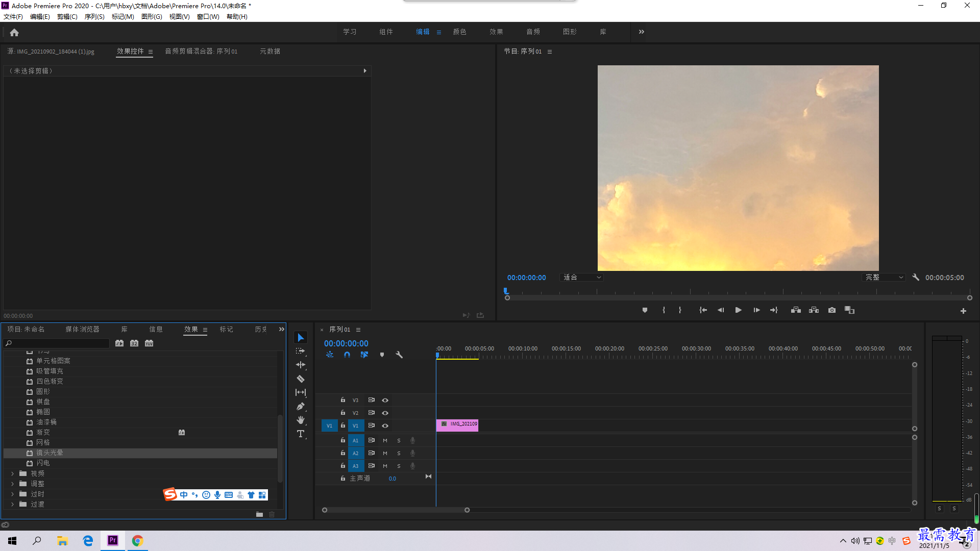Open program monitor panel menu

550,52
